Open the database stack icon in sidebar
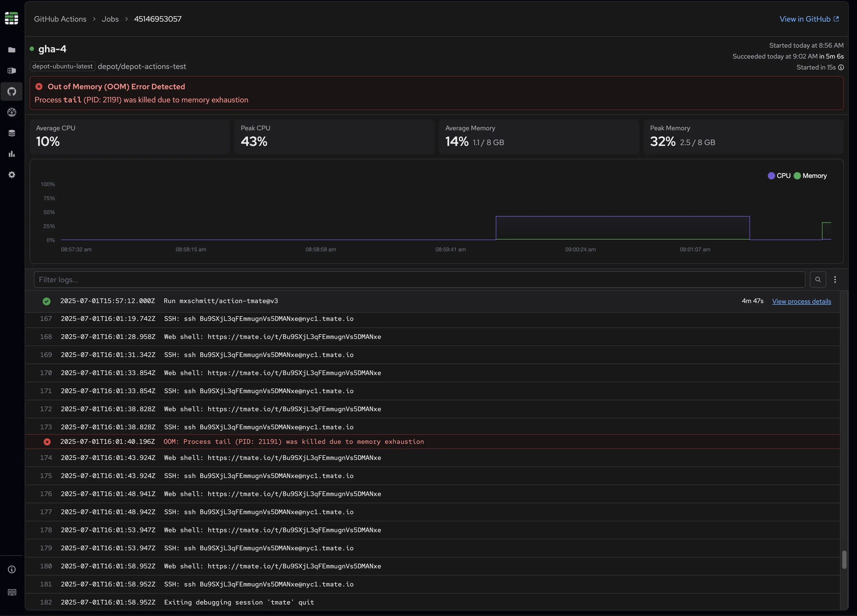The width and height of the screenshot is (857, 616). (12, 133)
